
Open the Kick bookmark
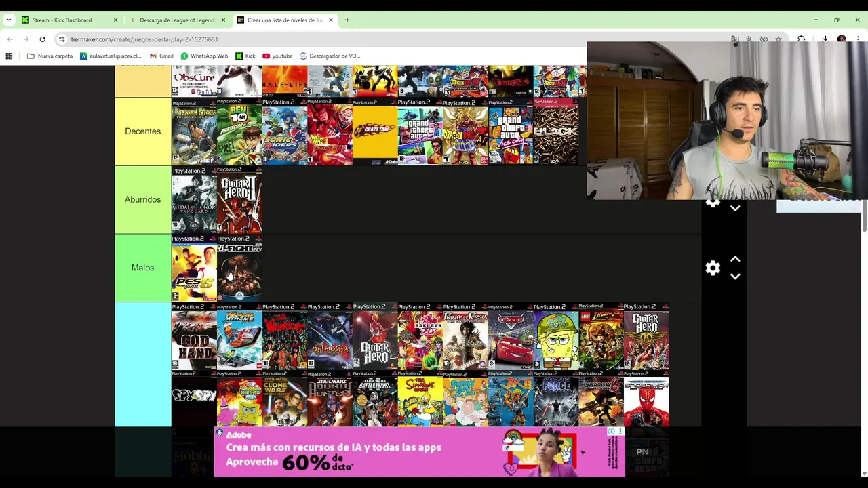pyautogui.click(x=245, y=56)
